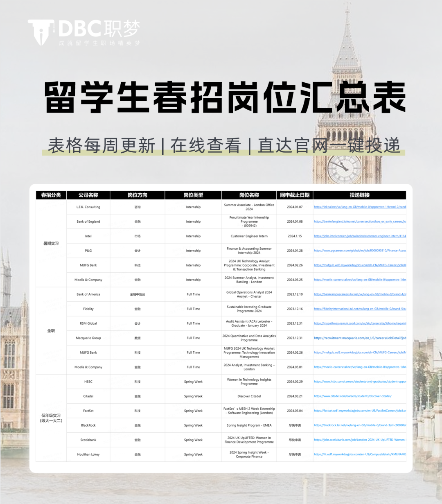Click the 2024.01.07 deadline cell

pos(295,207)
